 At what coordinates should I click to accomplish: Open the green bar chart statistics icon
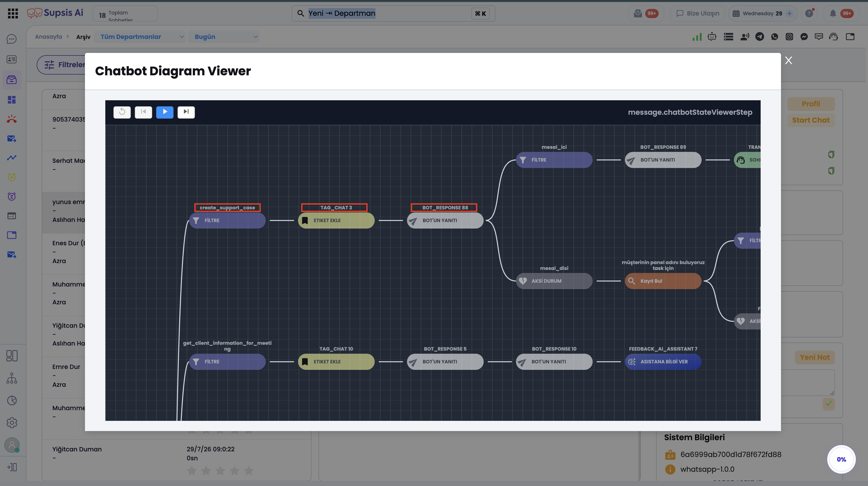pos(697,37)
